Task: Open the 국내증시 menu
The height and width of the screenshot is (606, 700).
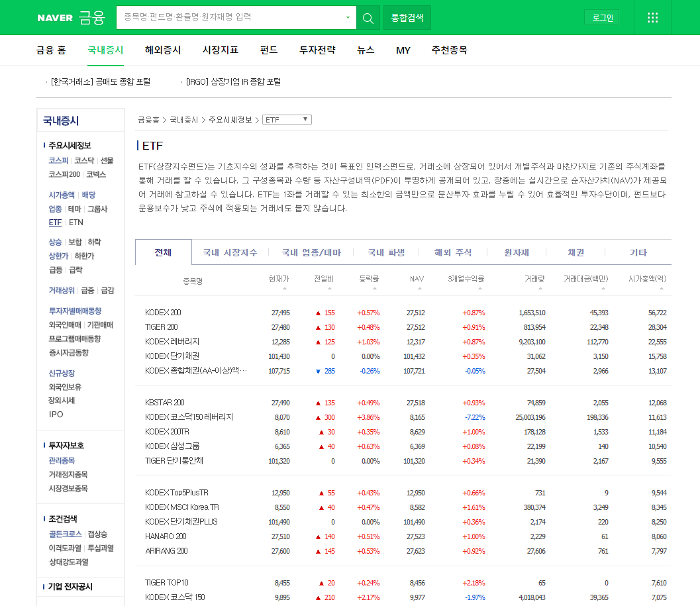Action: pos(105,50)
